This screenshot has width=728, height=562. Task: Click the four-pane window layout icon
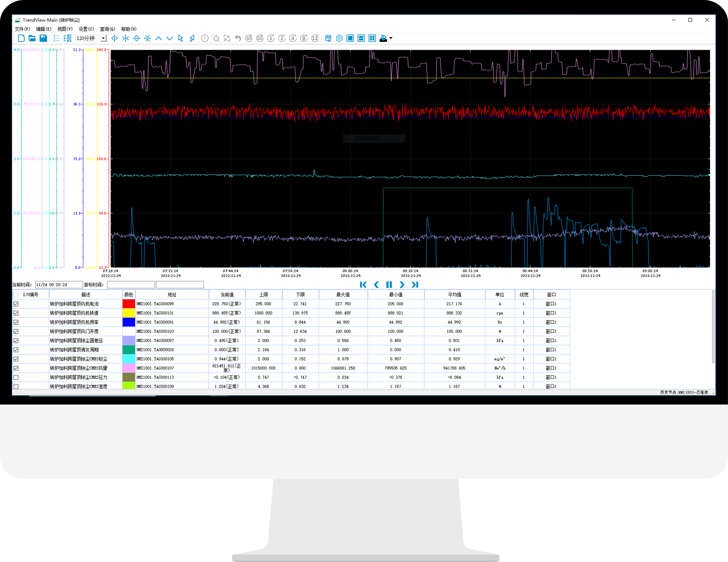coord(372,38)
